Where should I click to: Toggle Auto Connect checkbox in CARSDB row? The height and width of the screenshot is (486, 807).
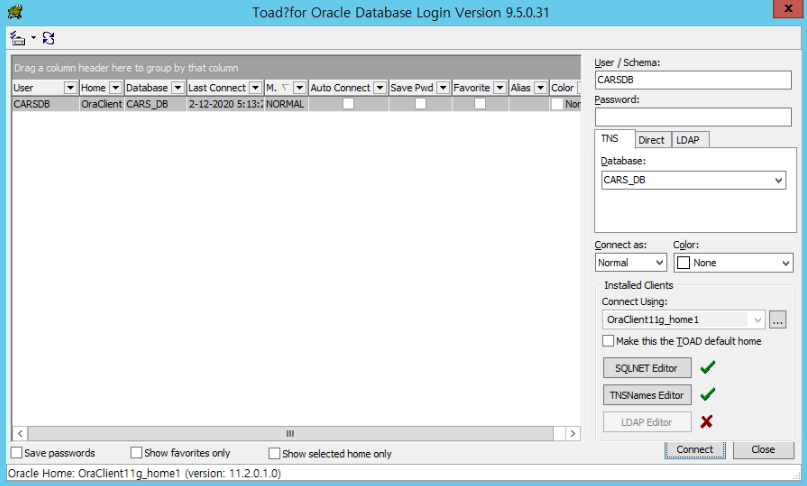point(348,104)
